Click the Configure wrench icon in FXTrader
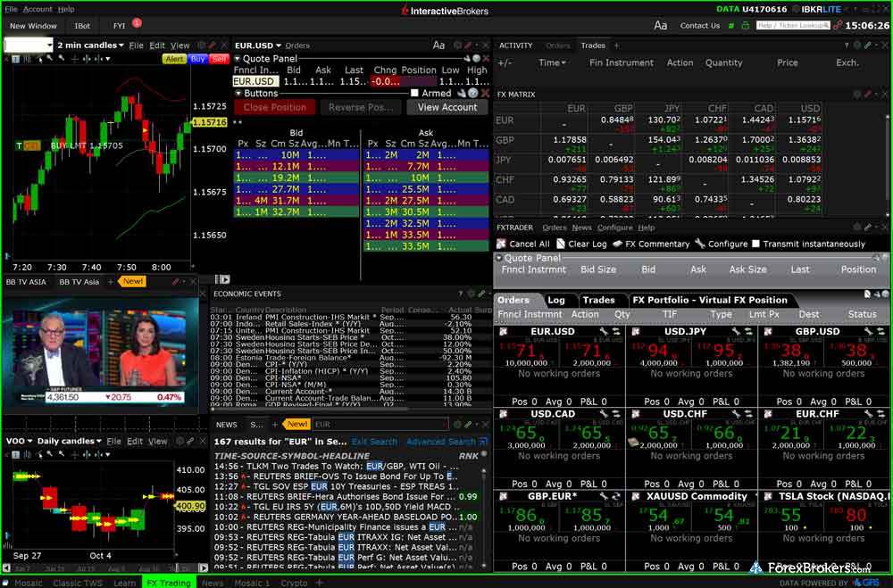Viewport: 893px width, 588px height. [x=700, y=244]
